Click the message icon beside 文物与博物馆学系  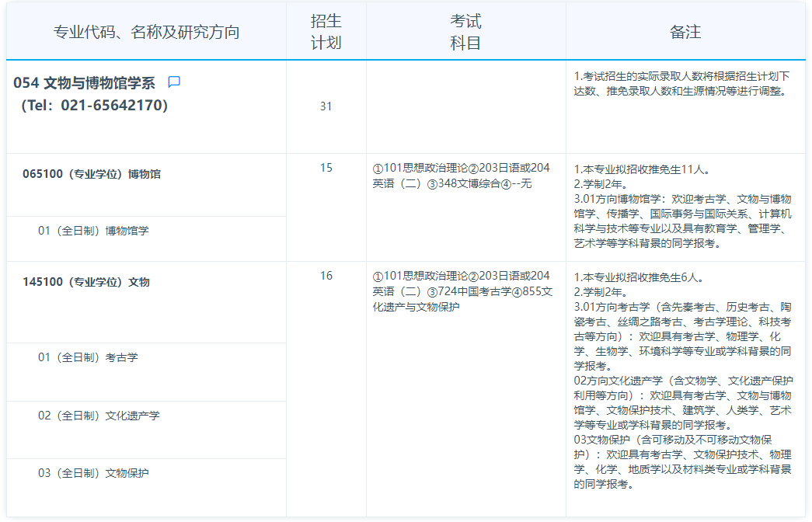click(x=174, y=82)
